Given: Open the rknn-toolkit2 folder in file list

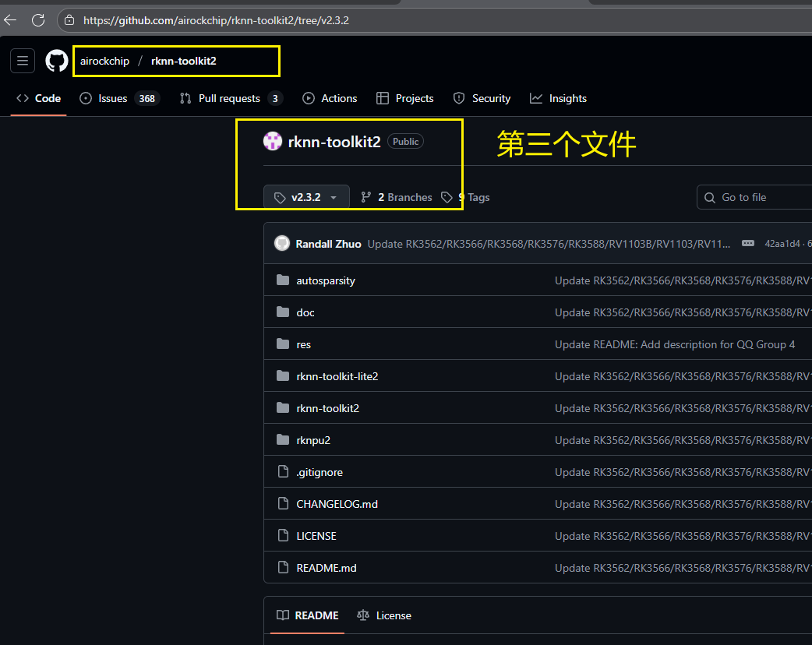Looking at the screenshot, I should point(327,408).
